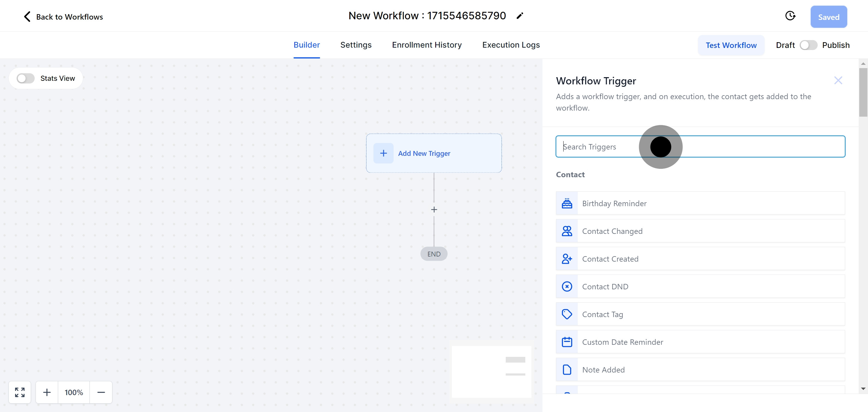
Task: Open the Execution Logs tab
Action: [x=511, y=45]
